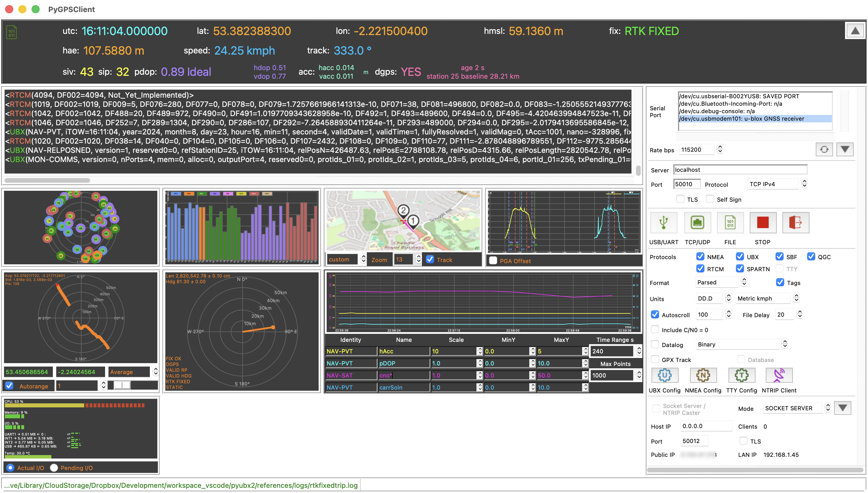
Task: Select the USB/UART connection icon
Action: click(663, 223)
